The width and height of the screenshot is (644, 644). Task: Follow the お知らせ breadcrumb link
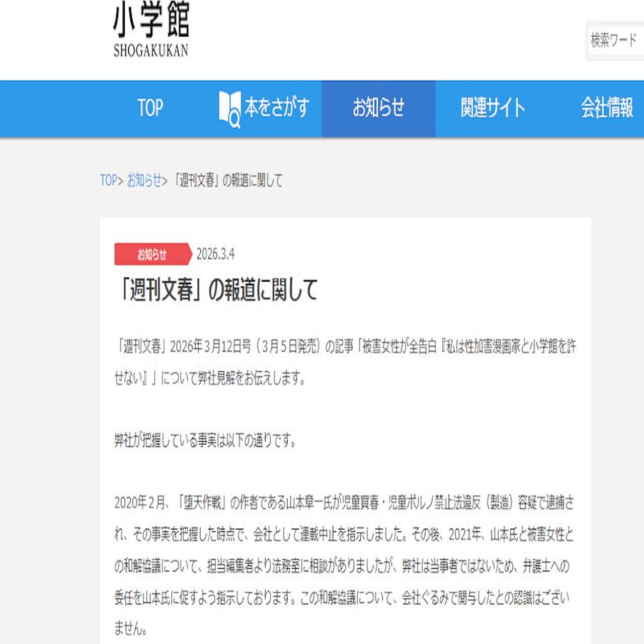point(144,180)
